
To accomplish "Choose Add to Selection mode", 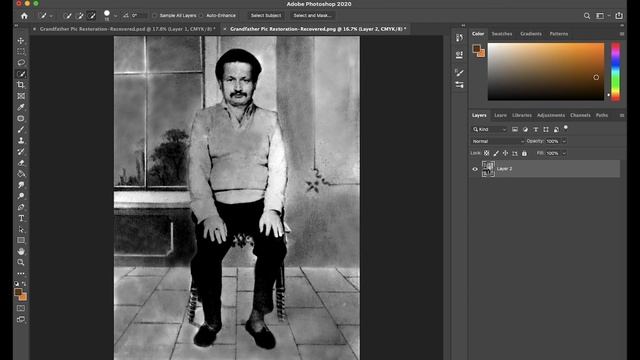I will point(80,16).
